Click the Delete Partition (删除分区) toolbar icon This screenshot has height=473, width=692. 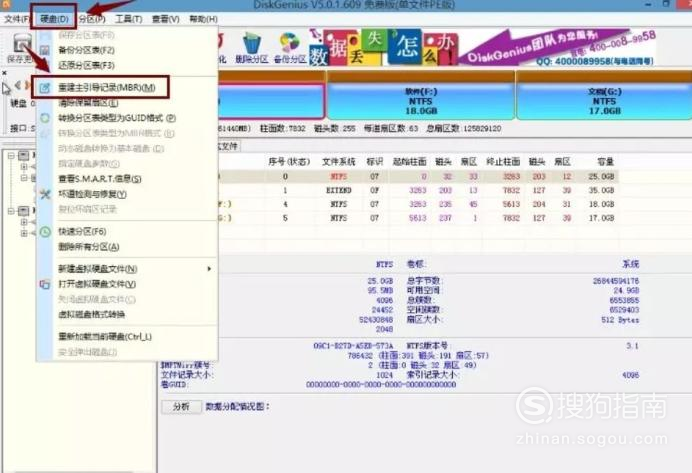click(x=252, y=48)
